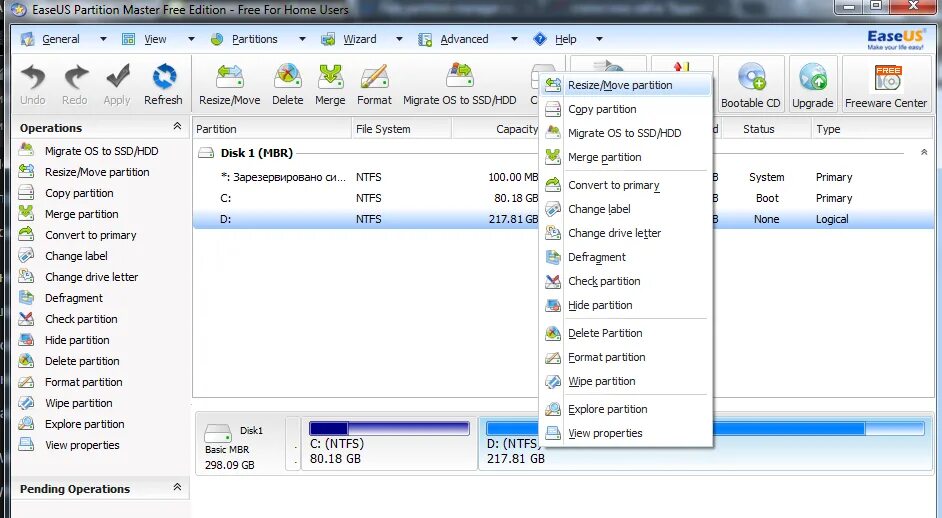Select the D: (NTFS) 217.81 GB disk map block
The image size is (942, 518).
(704, 443)
